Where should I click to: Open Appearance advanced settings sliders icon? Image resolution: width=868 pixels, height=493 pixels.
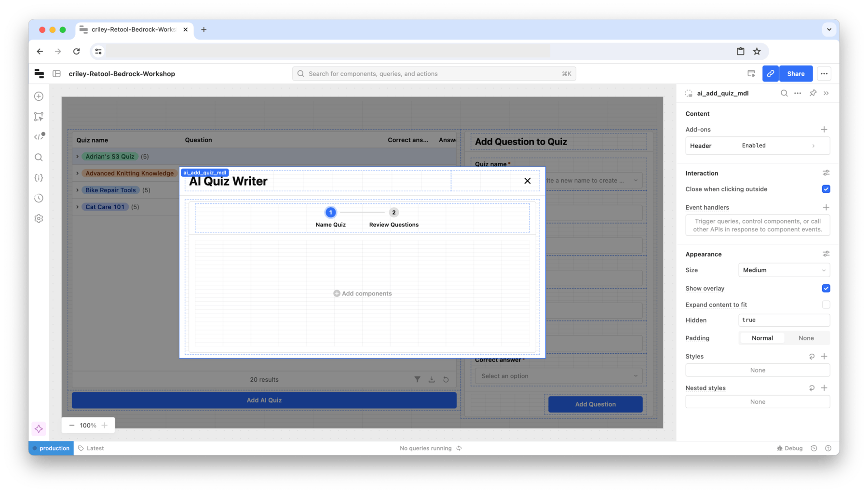coord(826,254)
